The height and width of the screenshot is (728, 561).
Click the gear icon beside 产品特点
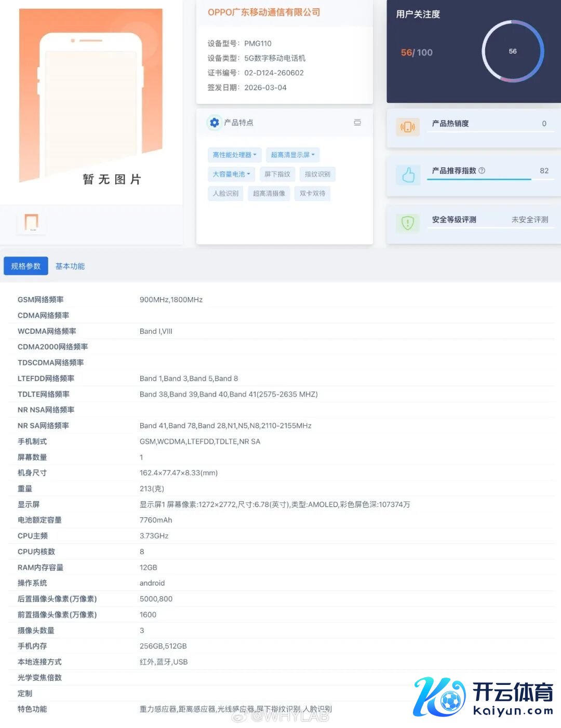(214, 123)
